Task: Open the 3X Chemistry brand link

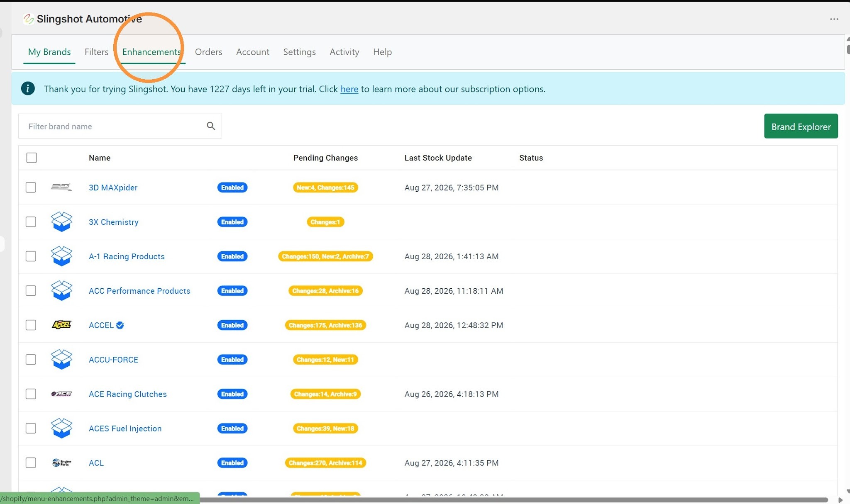Action: click(114, 222)
